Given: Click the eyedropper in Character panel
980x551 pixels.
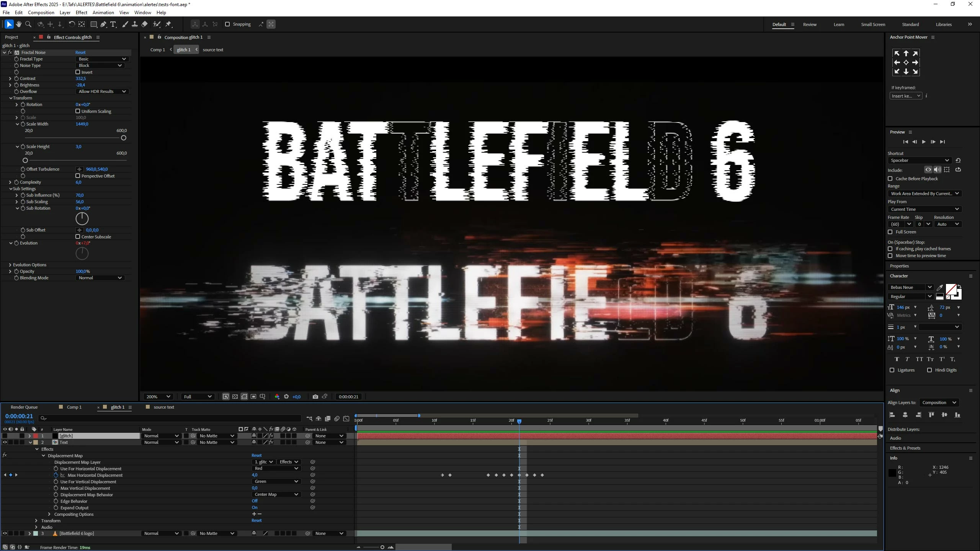Looking at the screenshot, I should click(x=939, y=287).
